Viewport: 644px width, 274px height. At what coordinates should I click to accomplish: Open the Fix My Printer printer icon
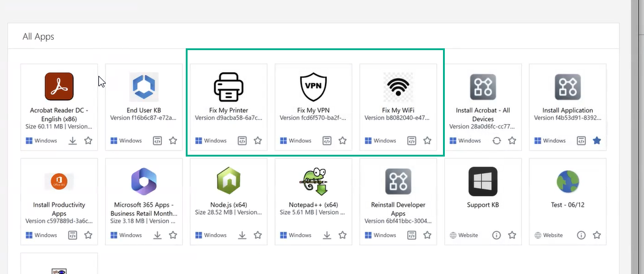click(229, 87)
